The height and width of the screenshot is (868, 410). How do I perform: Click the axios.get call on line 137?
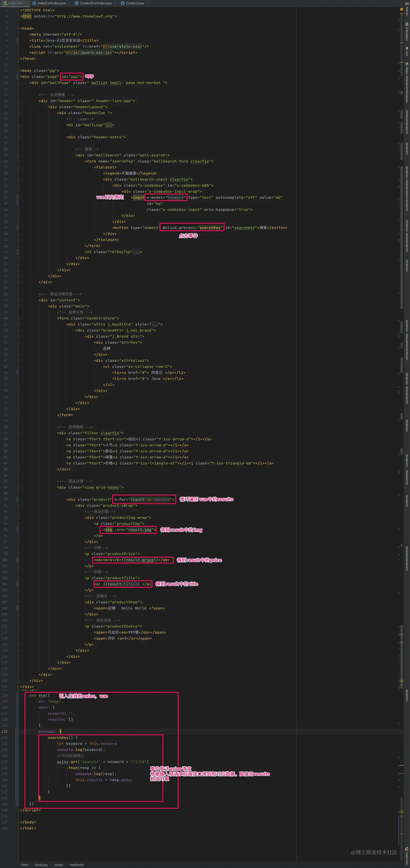[x=103, y=762]
